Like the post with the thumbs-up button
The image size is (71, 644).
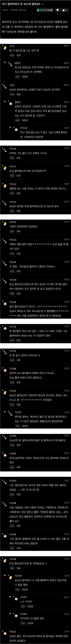(64, 10)
